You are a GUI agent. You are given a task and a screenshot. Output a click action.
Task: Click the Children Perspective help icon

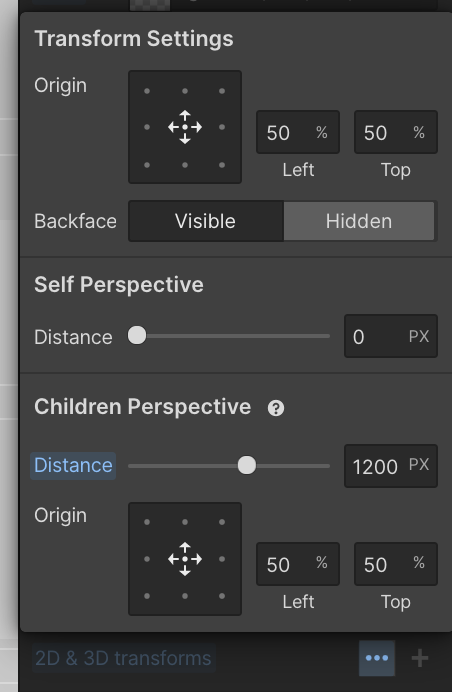pos(276,408)
